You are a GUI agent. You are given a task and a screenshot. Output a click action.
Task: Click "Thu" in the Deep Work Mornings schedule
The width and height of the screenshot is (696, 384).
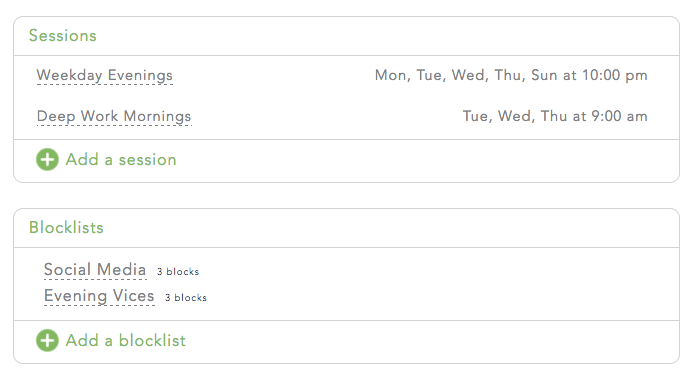(x=554, y=116)
